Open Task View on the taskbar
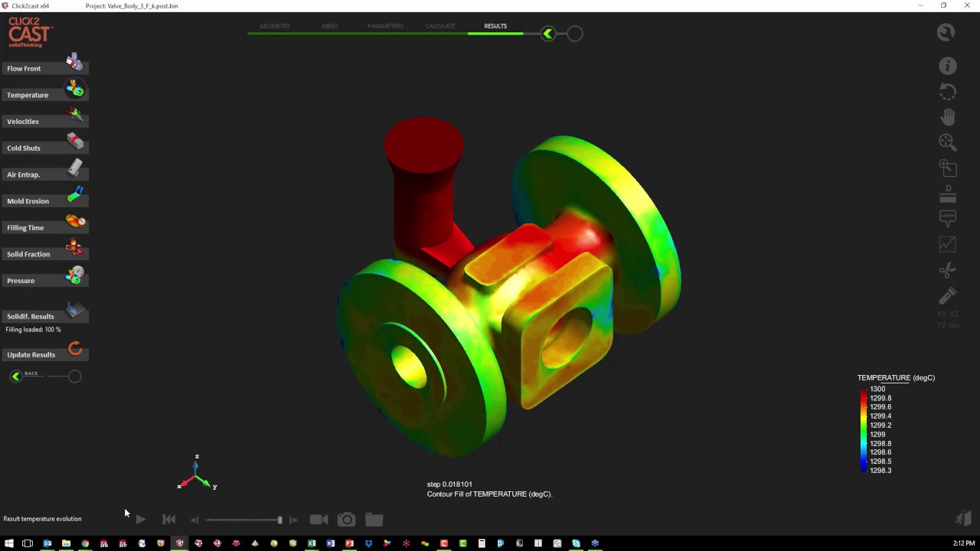 click(x=28, y=543)
